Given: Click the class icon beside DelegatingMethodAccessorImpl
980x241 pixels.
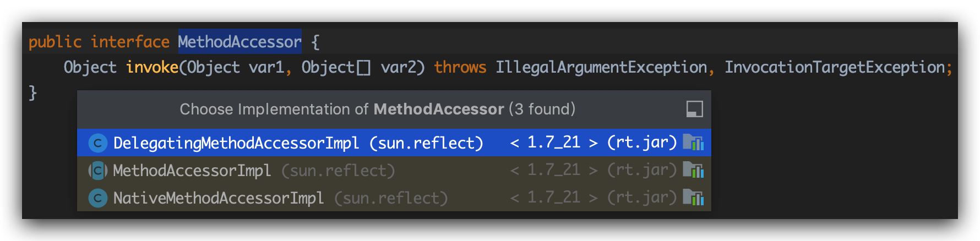Looking at the screenshot, I should tap(97, 143).
